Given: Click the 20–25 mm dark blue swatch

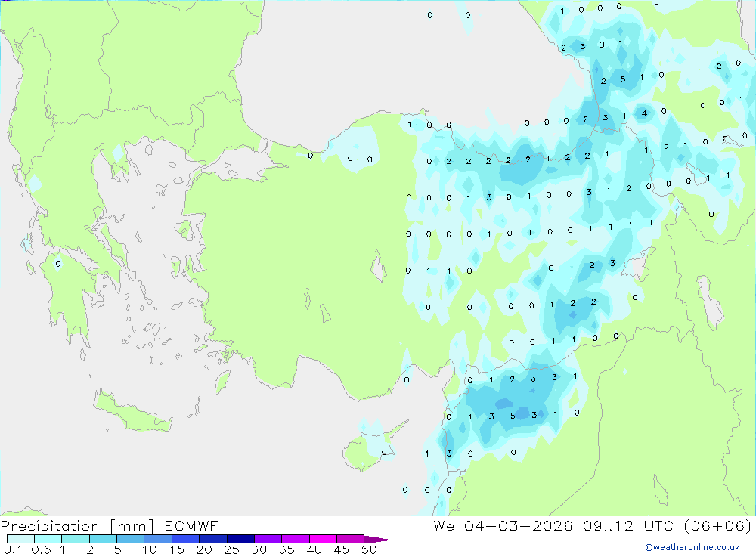Looking at the screenshot, I should pos(213,539).
